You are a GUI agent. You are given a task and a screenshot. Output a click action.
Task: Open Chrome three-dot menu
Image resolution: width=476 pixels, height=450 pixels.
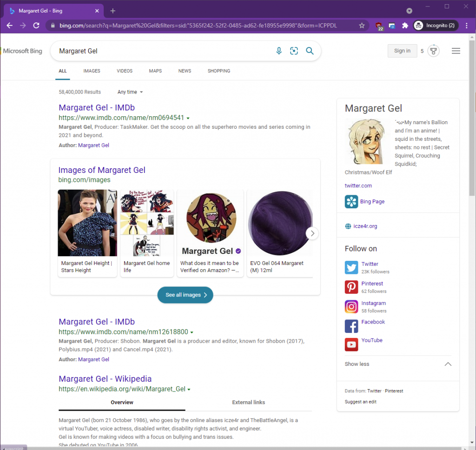(467, 26)
